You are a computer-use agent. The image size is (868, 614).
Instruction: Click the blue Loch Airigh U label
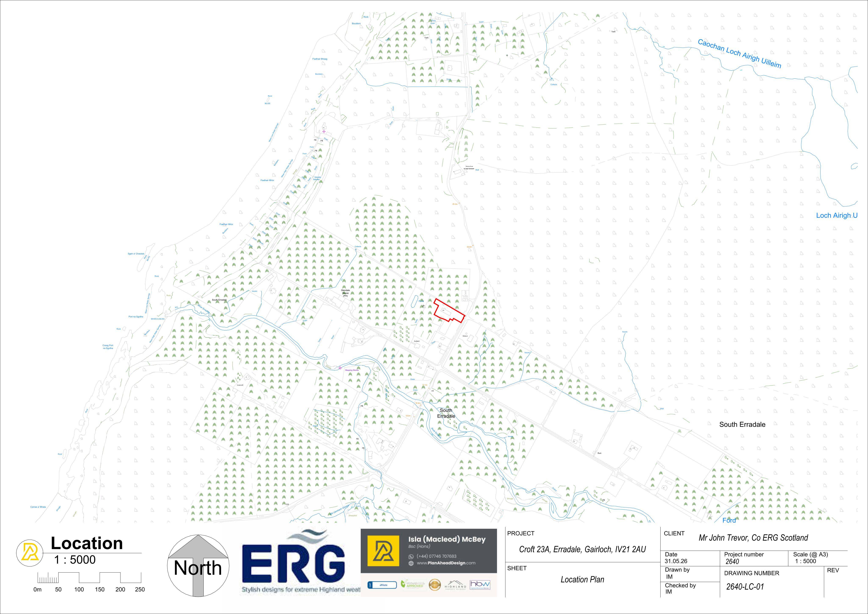tap(837, 216)
